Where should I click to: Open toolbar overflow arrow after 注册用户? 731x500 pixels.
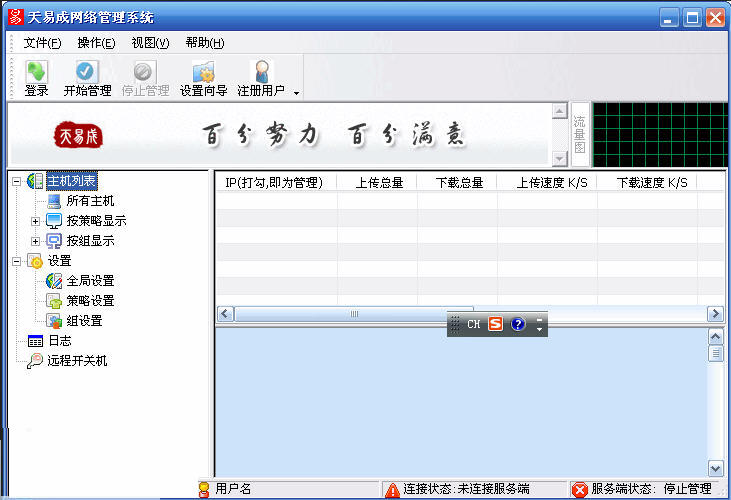(x=296, y=93)
